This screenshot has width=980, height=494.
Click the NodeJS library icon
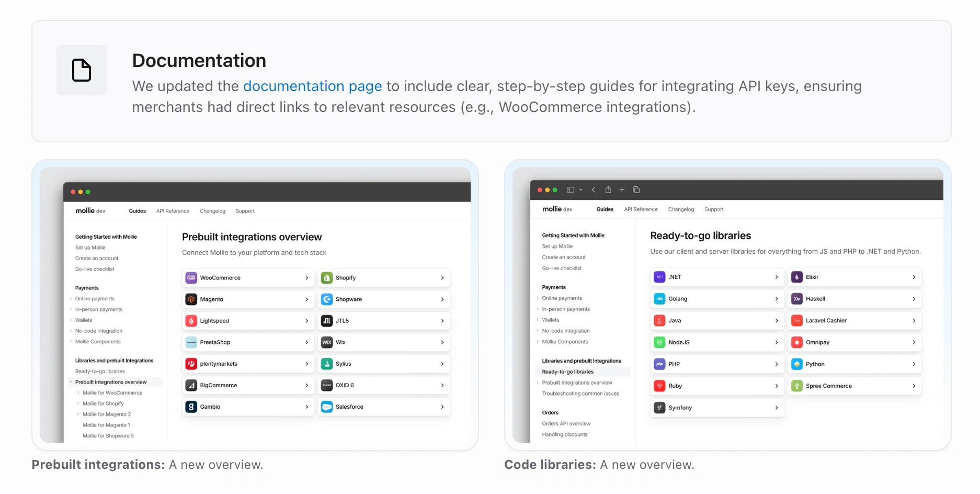click(x=660, y=342)
